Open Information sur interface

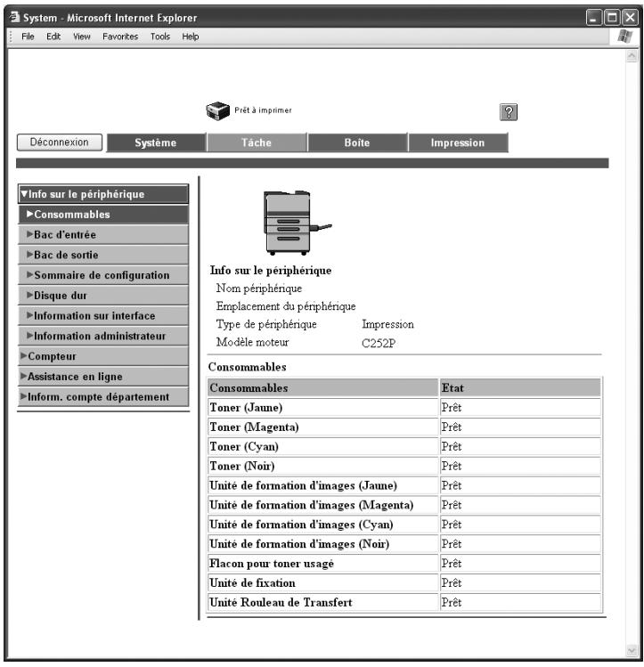click(x=103, y=315)
